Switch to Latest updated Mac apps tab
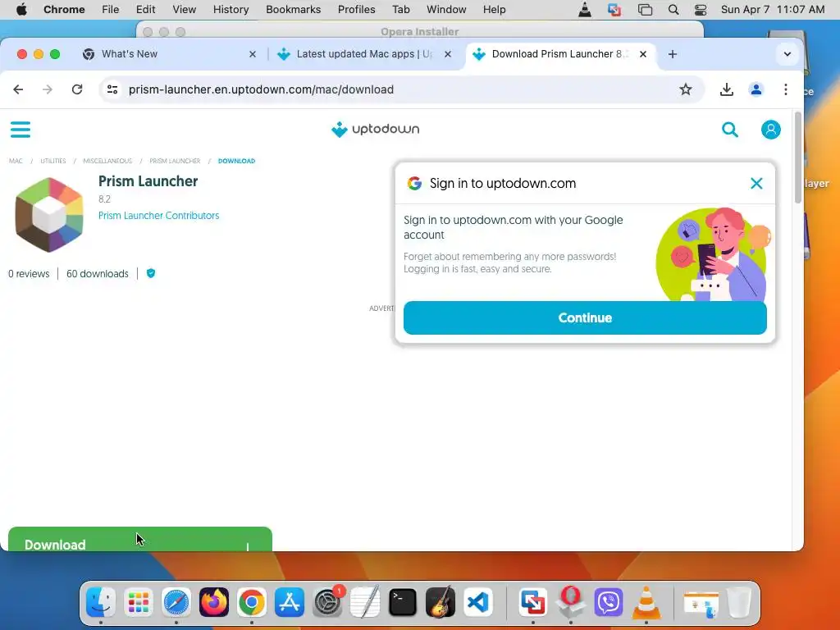 point(364,54)
